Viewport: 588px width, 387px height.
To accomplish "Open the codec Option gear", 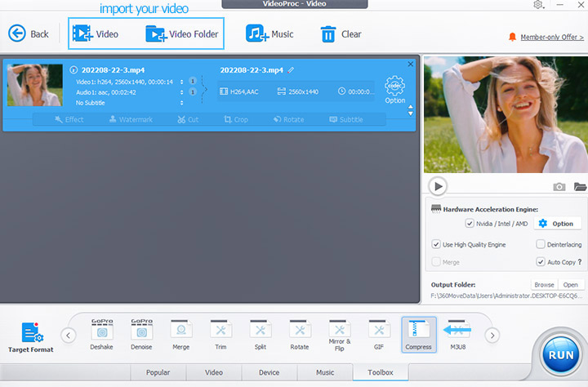I will (x=395, y=90).
